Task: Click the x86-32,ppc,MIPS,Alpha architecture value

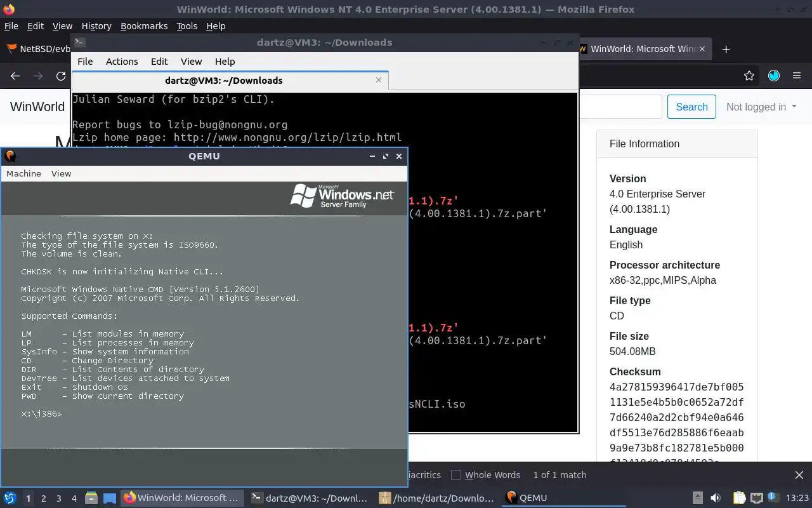Action: [x=663, y=280]
